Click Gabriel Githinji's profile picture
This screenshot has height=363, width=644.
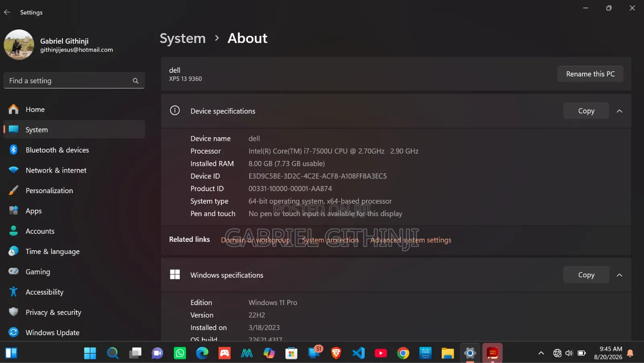click(x=19, y=45)
